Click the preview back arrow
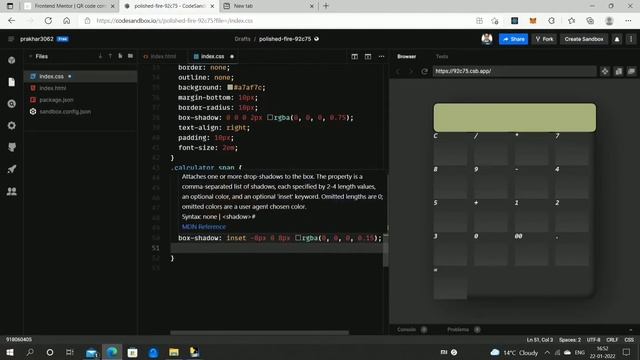Screen dimensions: 640x360 (398, 71)
